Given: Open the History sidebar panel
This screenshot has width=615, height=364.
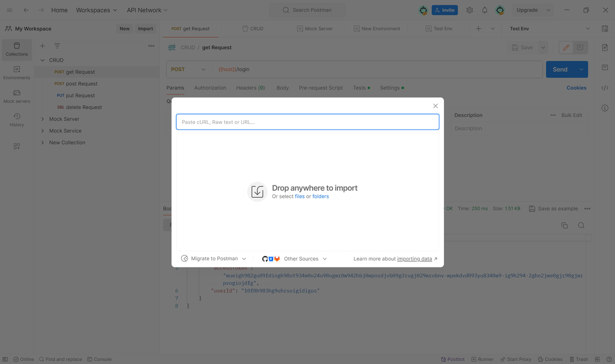Looking at the screenshot, I should coord(17,120).
